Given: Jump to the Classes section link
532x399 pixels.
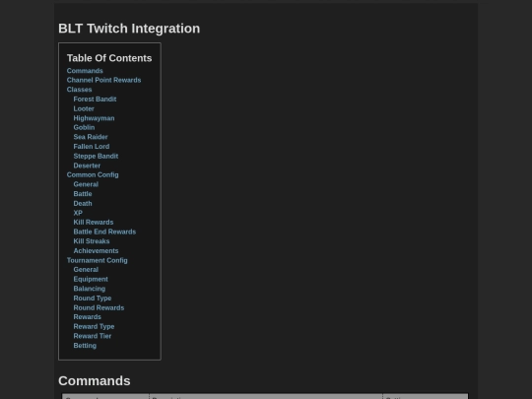Looking at the screenshot, I should [x=80, y=90].
